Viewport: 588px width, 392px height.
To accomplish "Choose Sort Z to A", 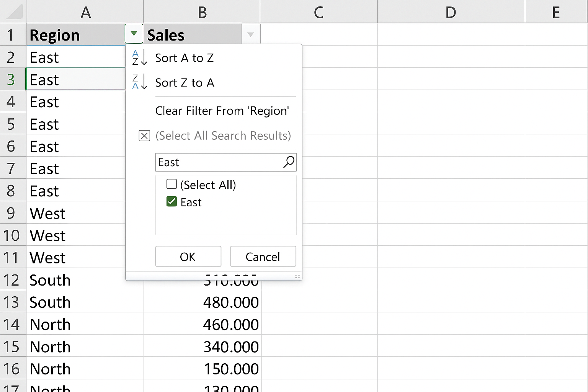I will tap(185, 83).
